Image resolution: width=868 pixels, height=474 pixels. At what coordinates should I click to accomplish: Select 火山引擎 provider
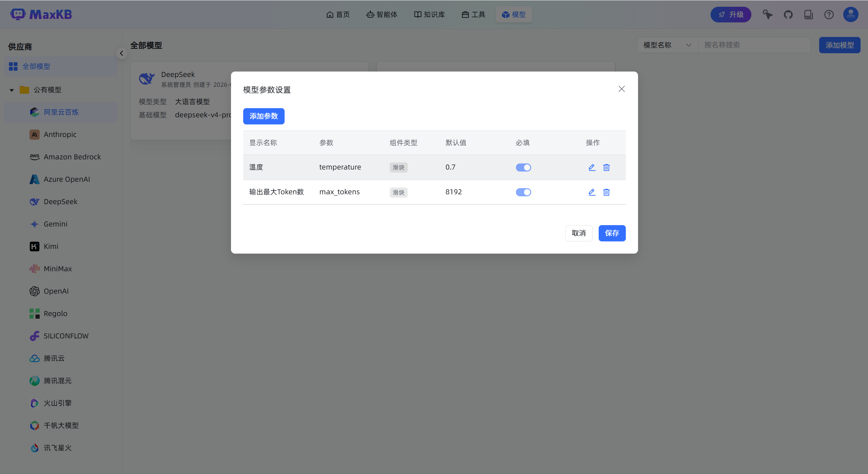[x=61, y=403]
